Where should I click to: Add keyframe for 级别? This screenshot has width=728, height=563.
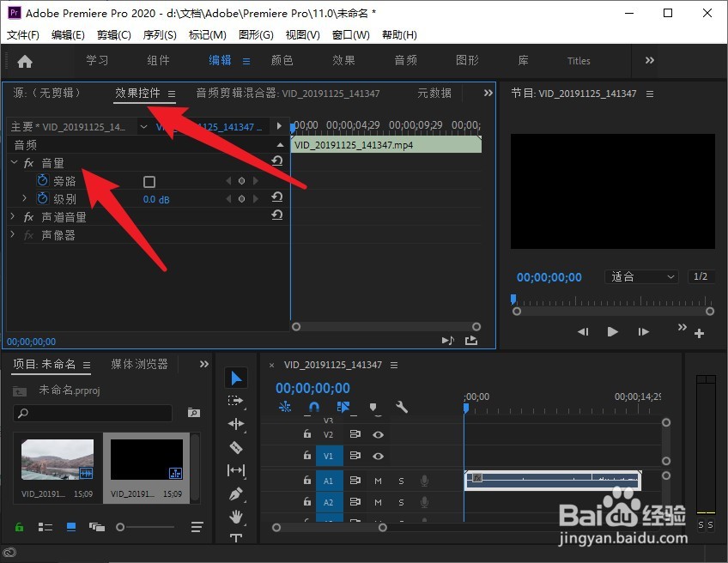click(x=241, y=198)
